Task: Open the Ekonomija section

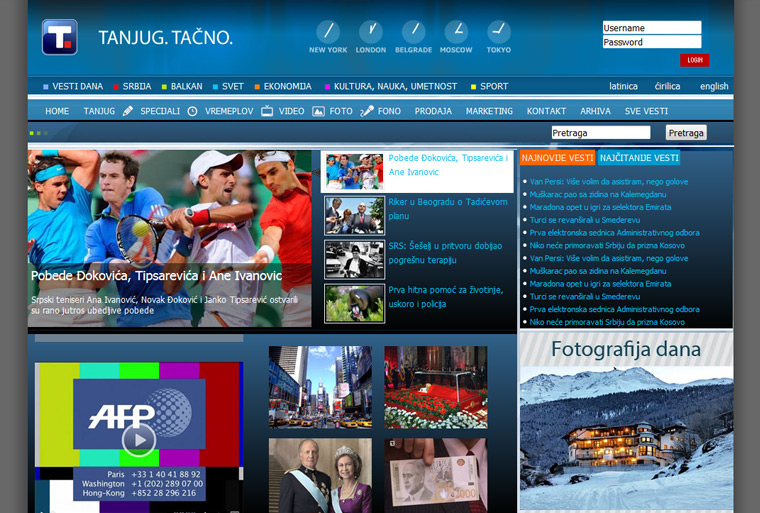Action: [287, 86]
